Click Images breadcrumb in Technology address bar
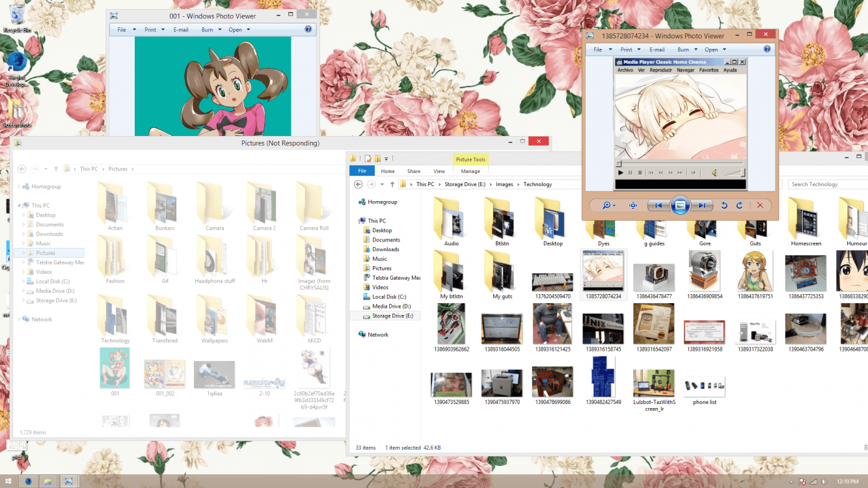The image size is (868, 488). tap(504, 184)
